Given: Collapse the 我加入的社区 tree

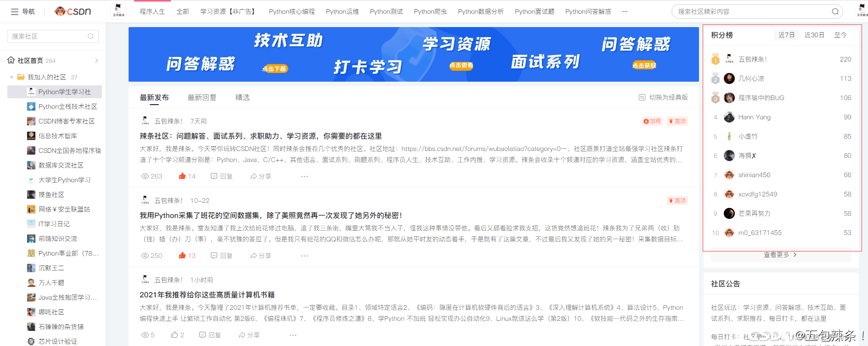Looking at the screenshot, I should pos(11,77).
